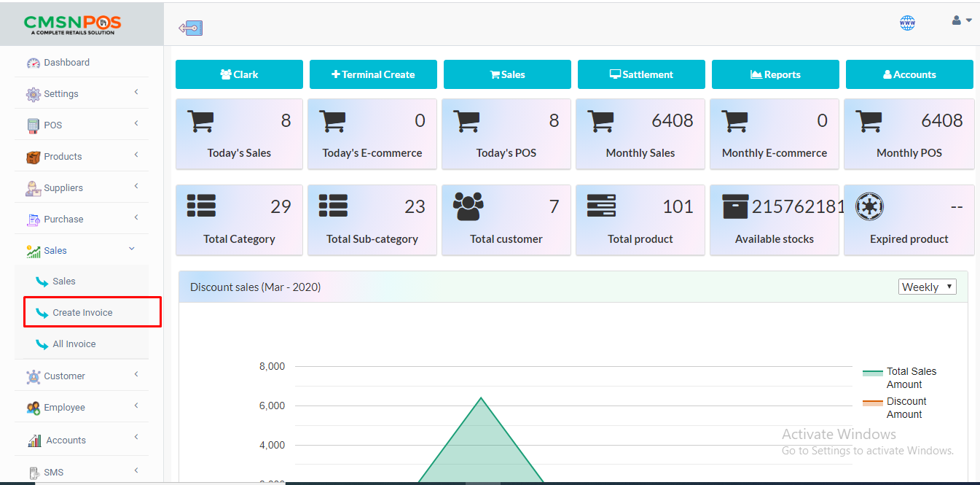Expand the Purchase menu chevron
This screenshot has width=980, height=485.
pos(136,218)
